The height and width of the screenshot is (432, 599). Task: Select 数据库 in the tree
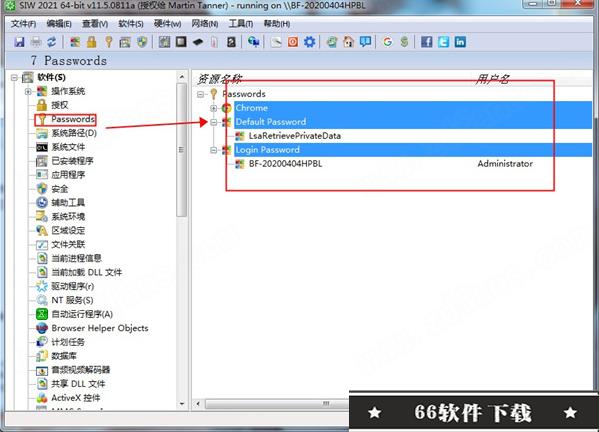click(64, 356)
